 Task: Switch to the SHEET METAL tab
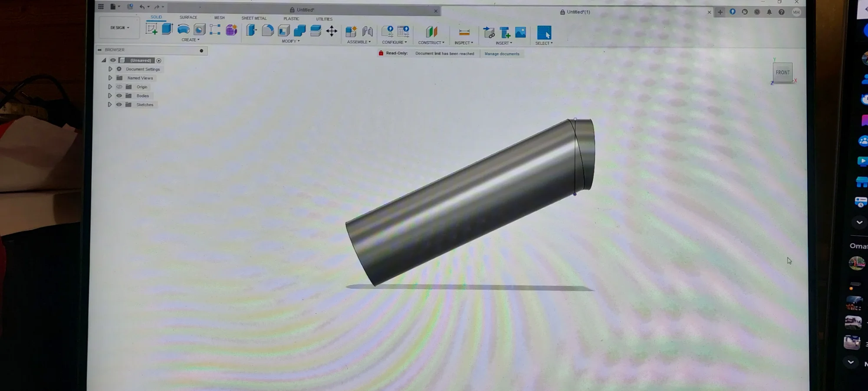pyautogui.click(x=254, y=18)
